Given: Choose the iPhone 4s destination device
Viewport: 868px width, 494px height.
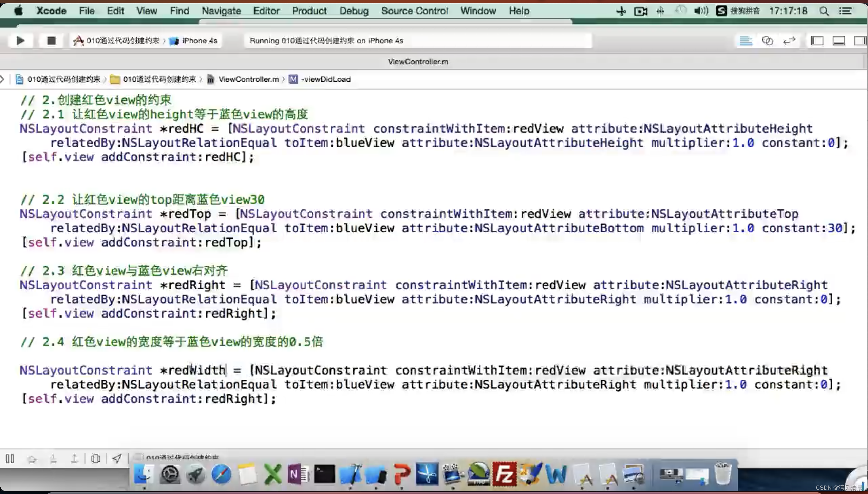Looking at the screenshot, I should [x=193, y=41].
